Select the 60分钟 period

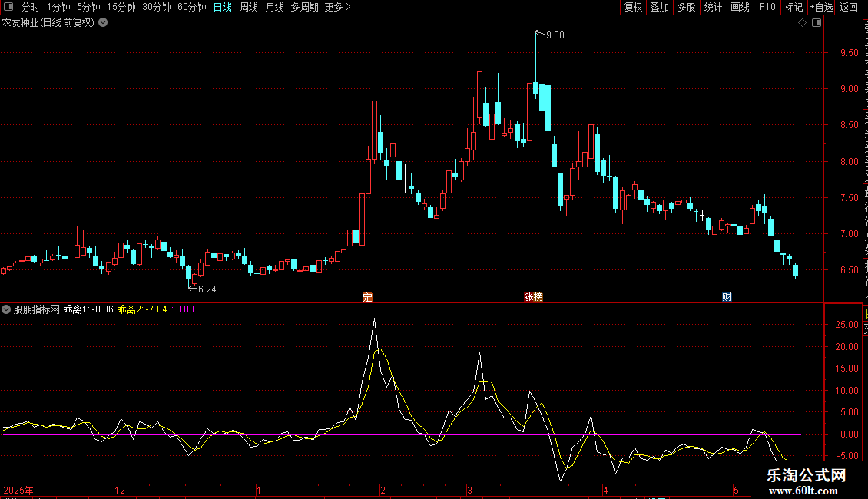tap(192, 7)
